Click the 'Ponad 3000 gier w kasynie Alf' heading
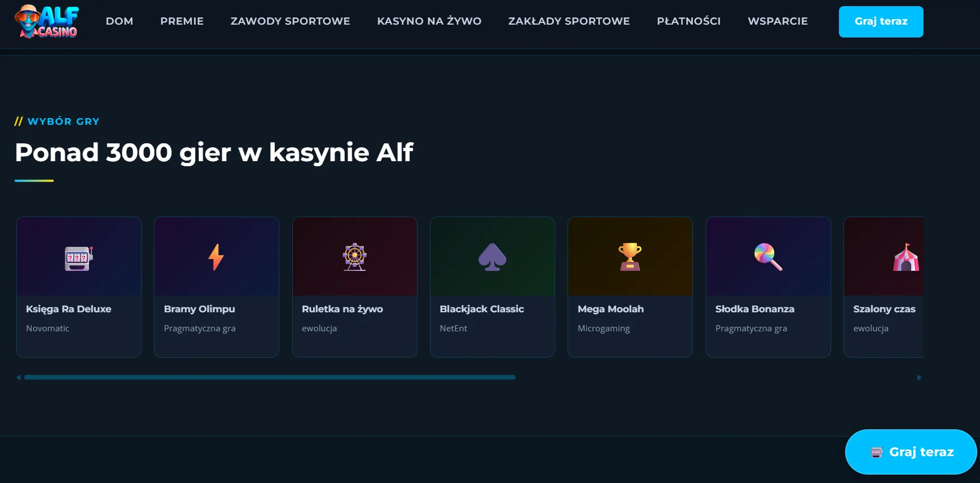Image resolution: width=980 pixels, height=483 pixels. click(x=214, y=153)
